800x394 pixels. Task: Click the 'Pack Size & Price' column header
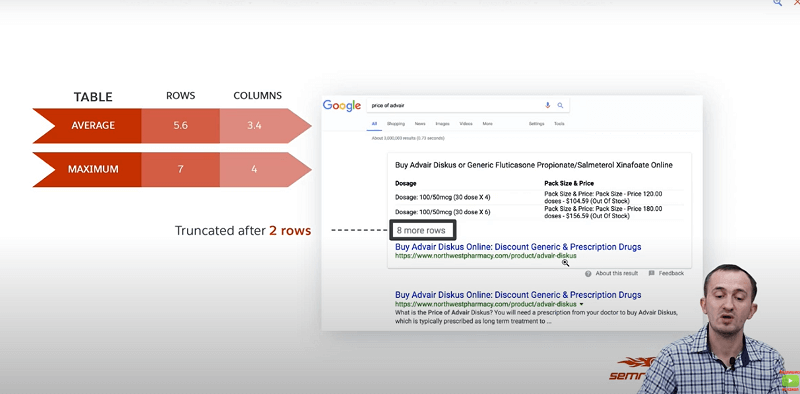(x=569, y=183)
